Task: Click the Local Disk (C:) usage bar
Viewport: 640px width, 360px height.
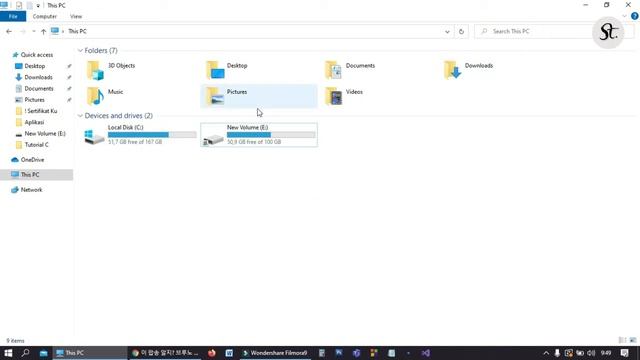Action: pyautogui.click(x=152, y=135)
